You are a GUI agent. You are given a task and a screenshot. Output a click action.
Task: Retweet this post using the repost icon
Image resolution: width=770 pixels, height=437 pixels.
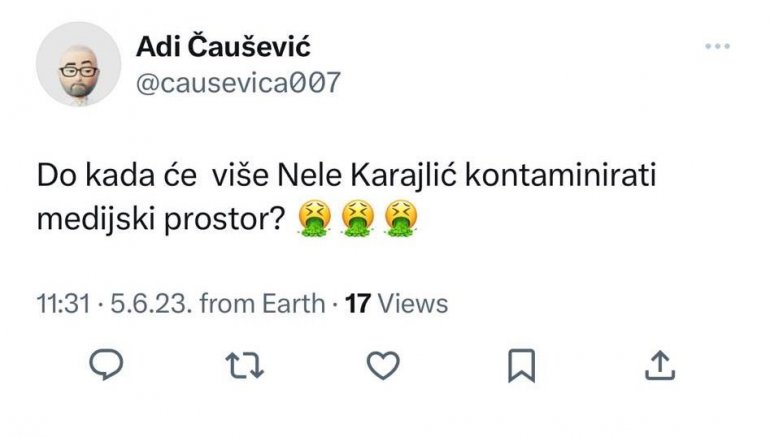[x=243, y=367]
